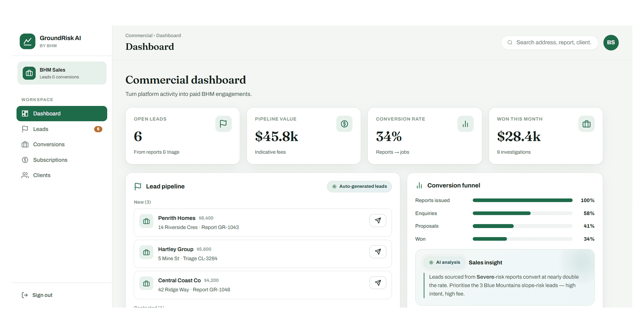644x333 pixels.
Task: Click the AI analysis badge
Action: 444,262
